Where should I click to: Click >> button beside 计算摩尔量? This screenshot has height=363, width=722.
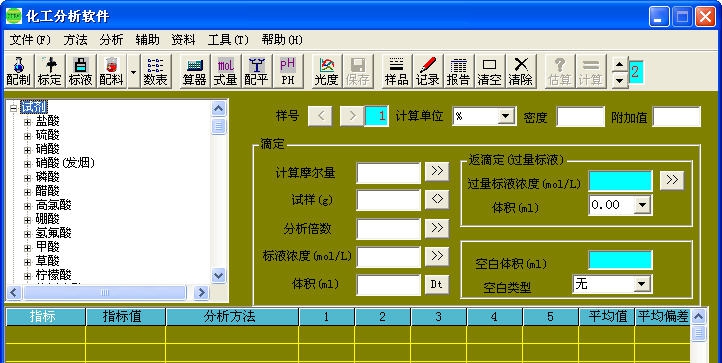point(437,171)
